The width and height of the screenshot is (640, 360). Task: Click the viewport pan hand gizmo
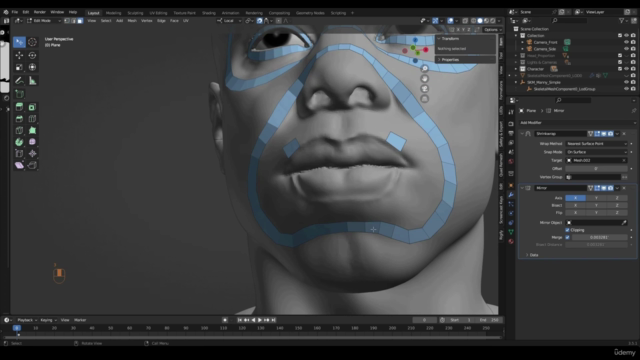click(424, 78)
